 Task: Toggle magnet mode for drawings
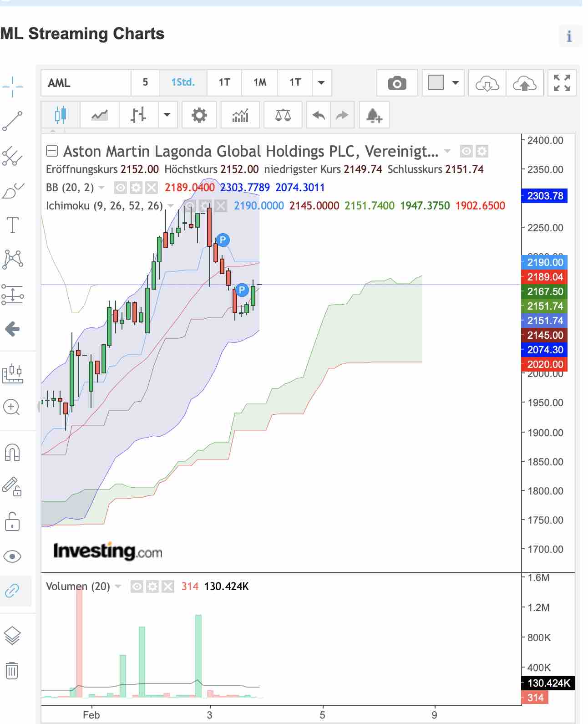(12, 453)
